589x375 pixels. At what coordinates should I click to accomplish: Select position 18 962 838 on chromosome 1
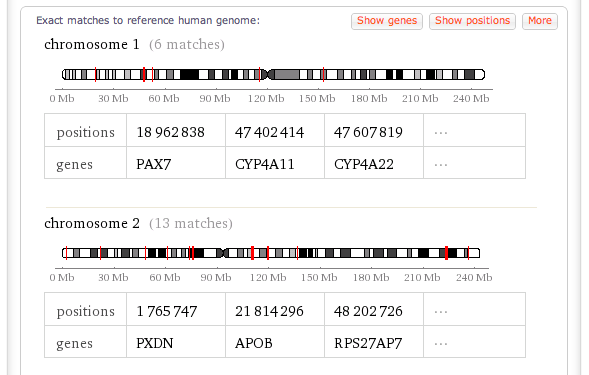coord(176,130)
